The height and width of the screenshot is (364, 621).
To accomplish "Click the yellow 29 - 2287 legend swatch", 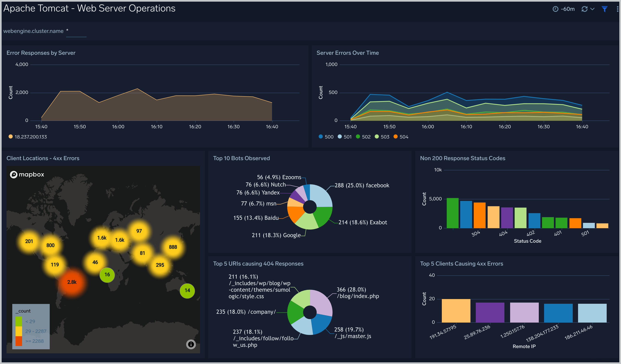I will click(19, 331).
